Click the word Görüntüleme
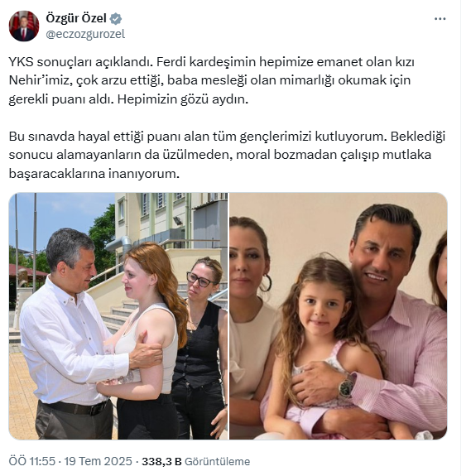 click(218, 461)
